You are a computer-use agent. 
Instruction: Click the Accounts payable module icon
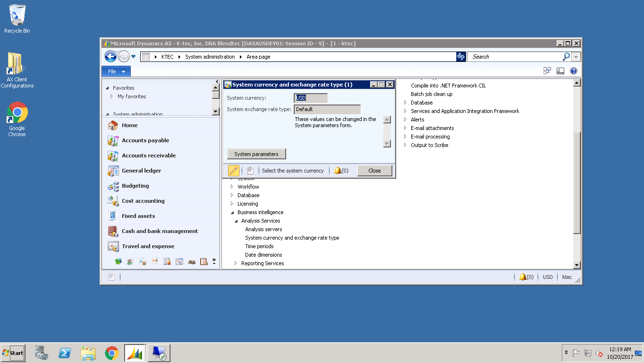[x=113, y=140]
